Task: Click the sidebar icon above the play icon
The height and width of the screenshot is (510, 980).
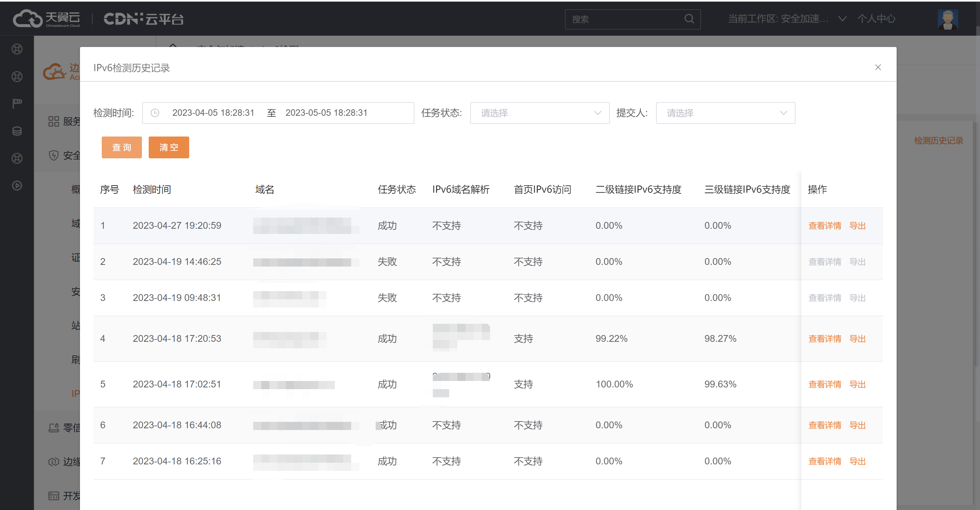Action: [17, 158]
